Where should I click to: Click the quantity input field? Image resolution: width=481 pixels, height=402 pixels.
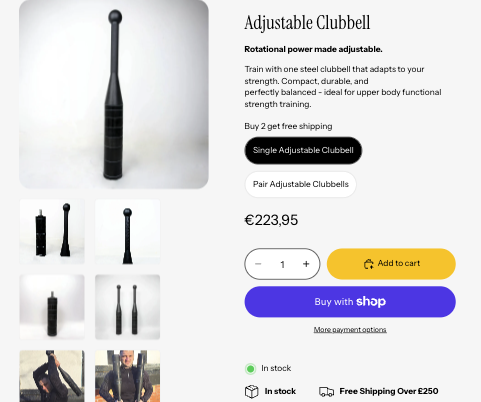[282, 264]
